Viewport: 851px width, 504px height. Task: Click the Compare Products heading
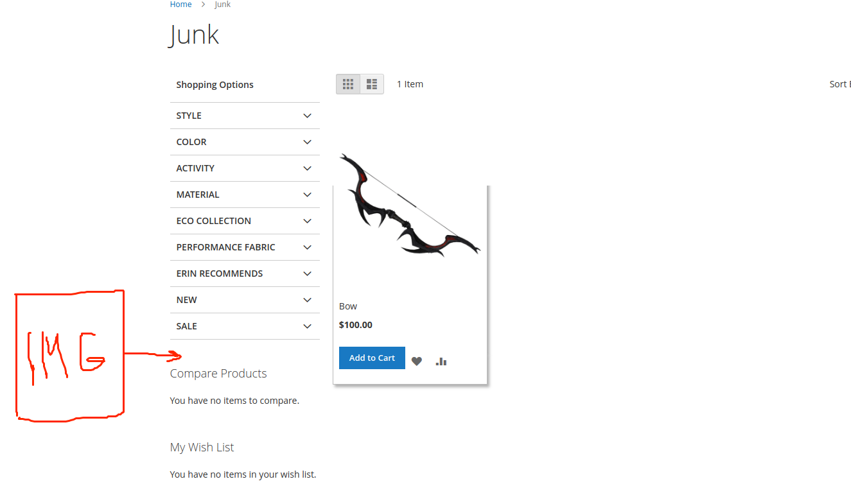click(218, 374)
